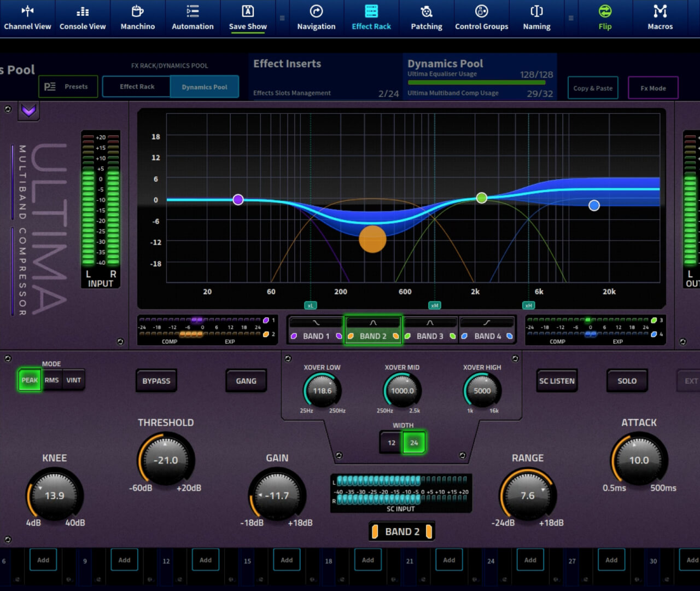Click the Fx Mode button
Viewport: 700px width, 591px height.
point(653,88)
